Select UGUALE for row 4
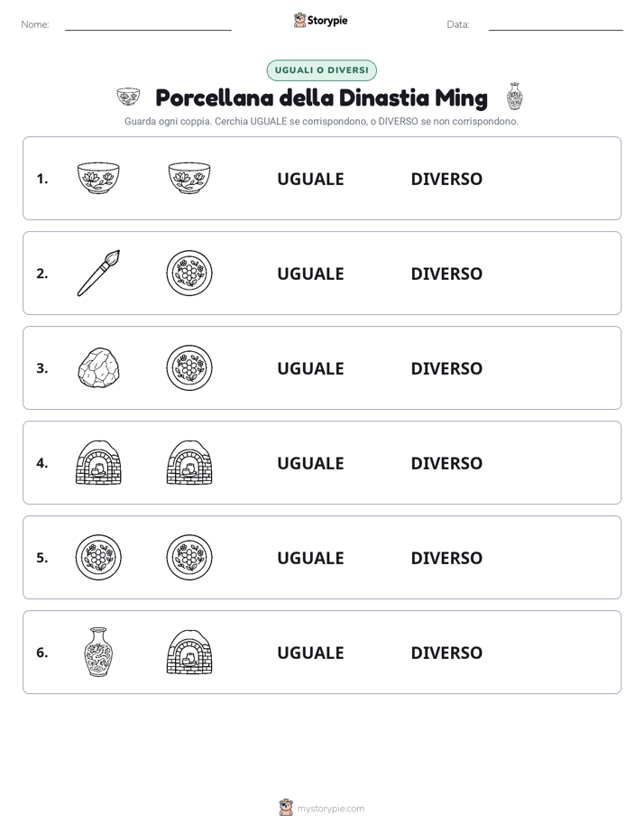 310,463
